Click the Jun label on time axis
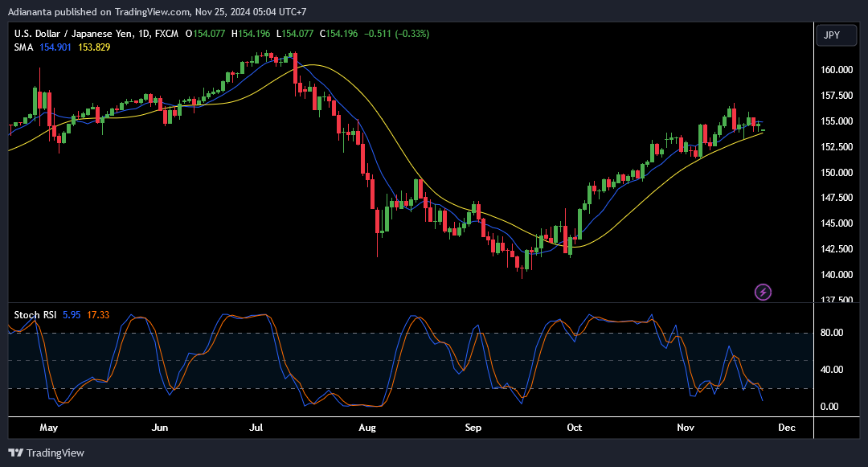The image size is (868, 467). (160, 428)
